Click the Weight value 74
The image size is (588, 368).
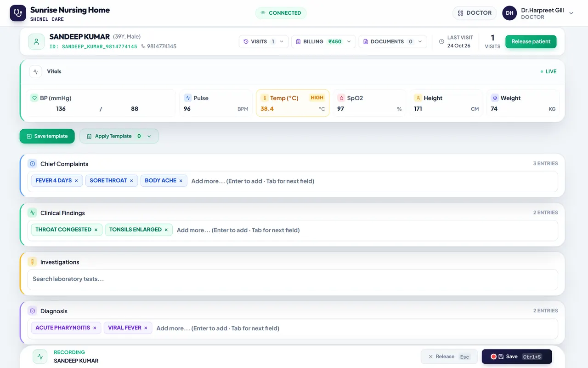[494, 109]
